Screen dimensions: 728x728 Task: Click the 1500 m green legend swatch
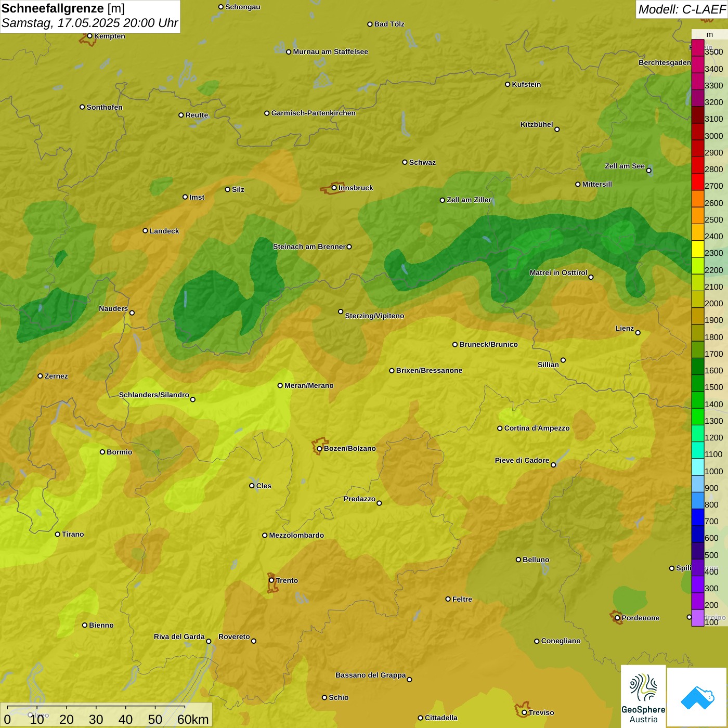[x=697, y=383]
